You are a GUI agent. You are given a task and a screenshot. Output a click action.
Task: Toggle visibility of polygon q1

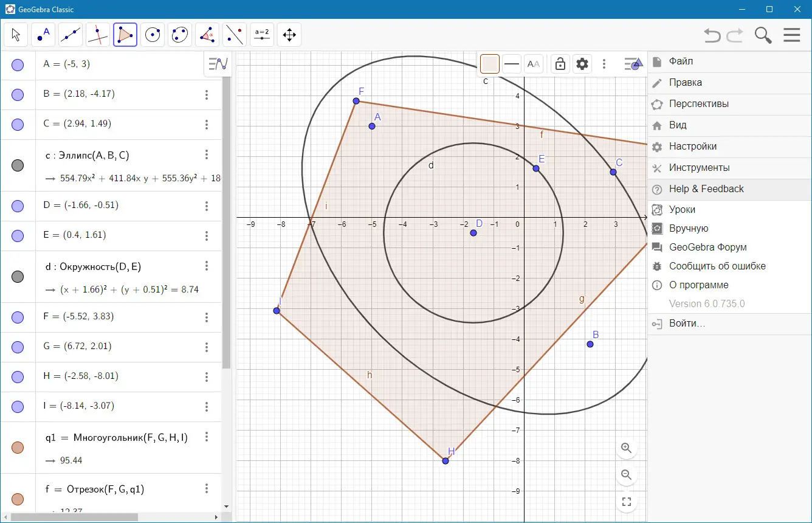click(x=18, y=448)
